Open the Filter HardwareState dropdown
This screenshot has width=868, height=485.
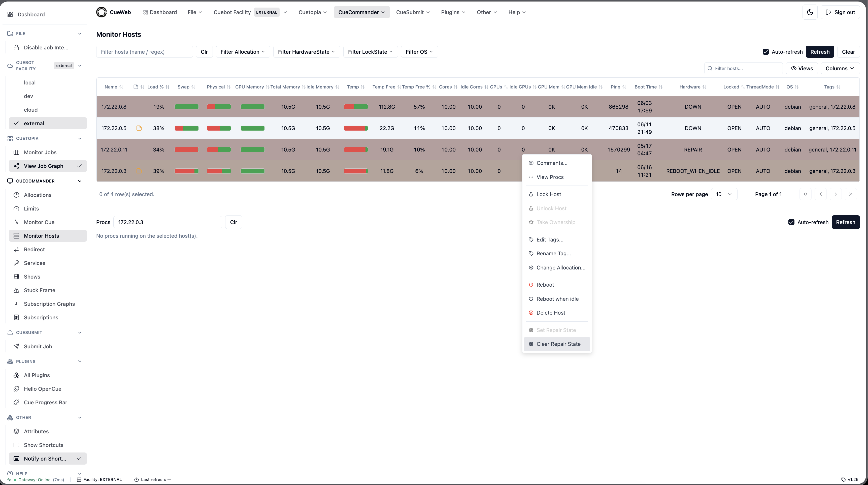pyautogui.click(x=307, y=52)
